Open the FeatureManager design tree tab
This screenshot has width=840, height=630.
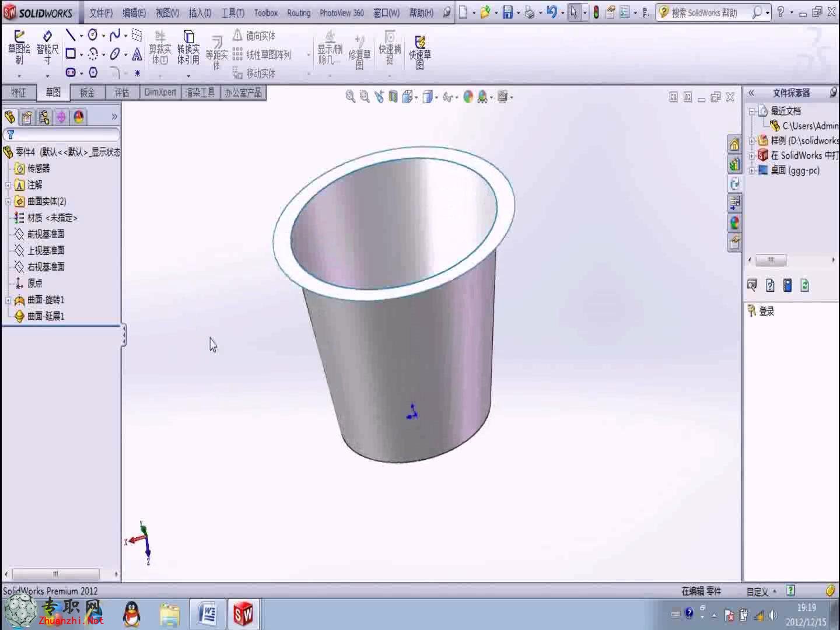(x=9, y=117)
